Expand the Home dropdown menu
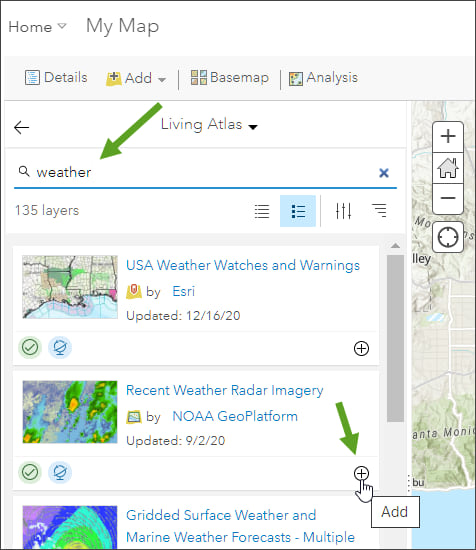This screenshot has width=476, height=550. click(37, 27)
